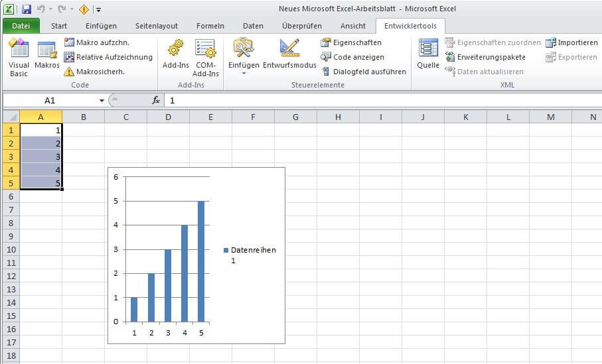
Task: Click Exportieren XML button
Action: tap(571, 57)
